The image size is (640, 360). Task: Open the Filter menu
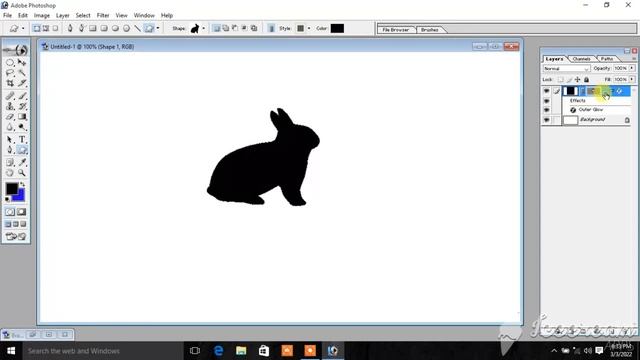(x=103, y=15)
